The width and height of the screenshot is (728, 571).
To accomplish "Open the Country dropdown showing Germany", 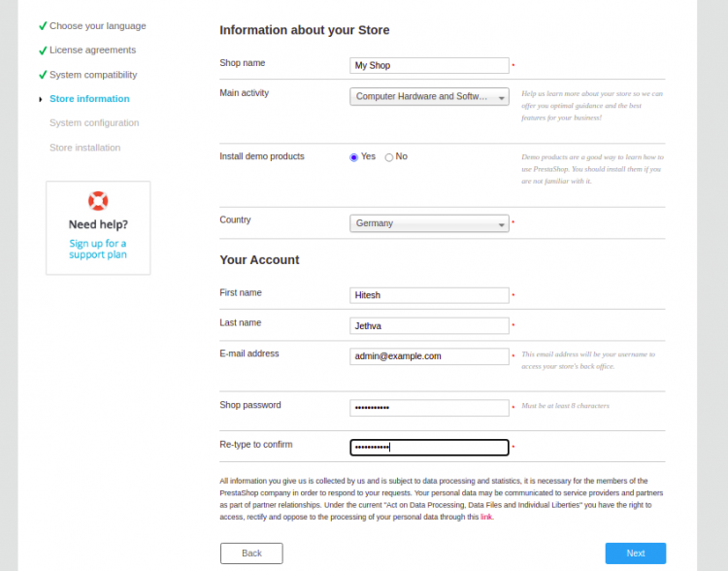I will [429, 223].
